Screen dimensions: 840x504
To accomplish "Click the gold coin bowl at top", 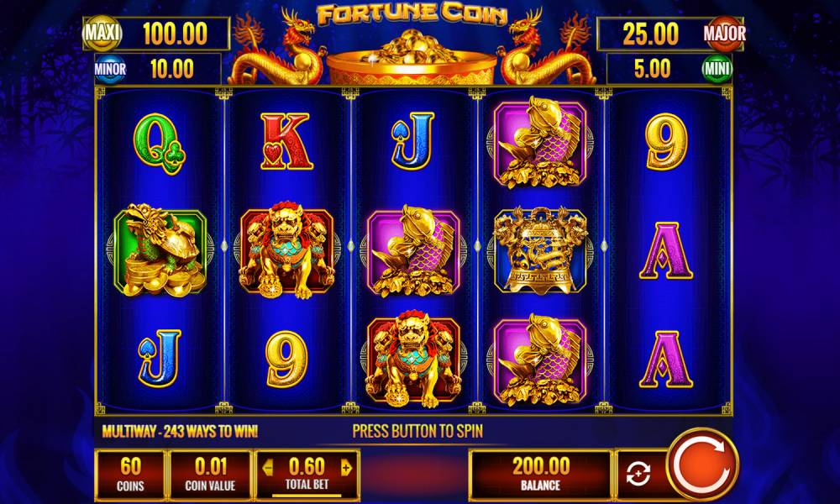I will pos(412,59).
